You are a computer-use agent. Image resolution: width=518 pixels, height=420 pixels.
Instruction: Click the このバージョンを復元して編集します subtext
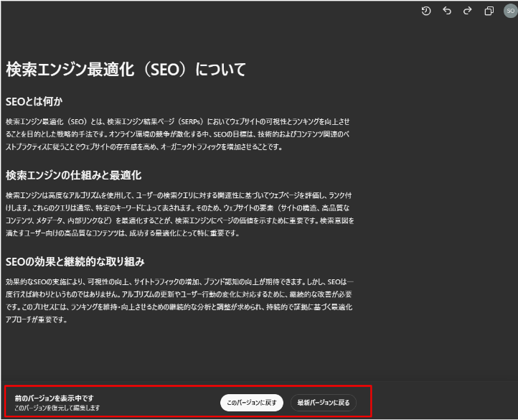(x=57, y=408)
